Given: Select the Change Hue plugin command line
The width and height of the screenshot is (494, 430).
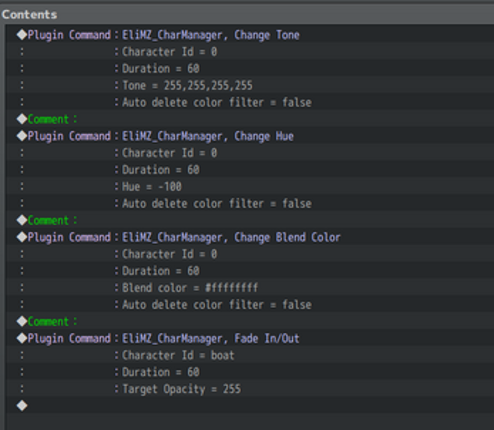Looking at the screenshot, I should [250, 136].
